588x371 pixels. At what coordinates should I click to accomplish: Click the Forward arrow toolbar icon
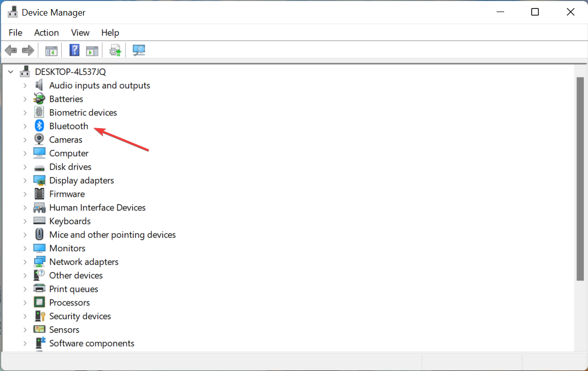(28, 50)
